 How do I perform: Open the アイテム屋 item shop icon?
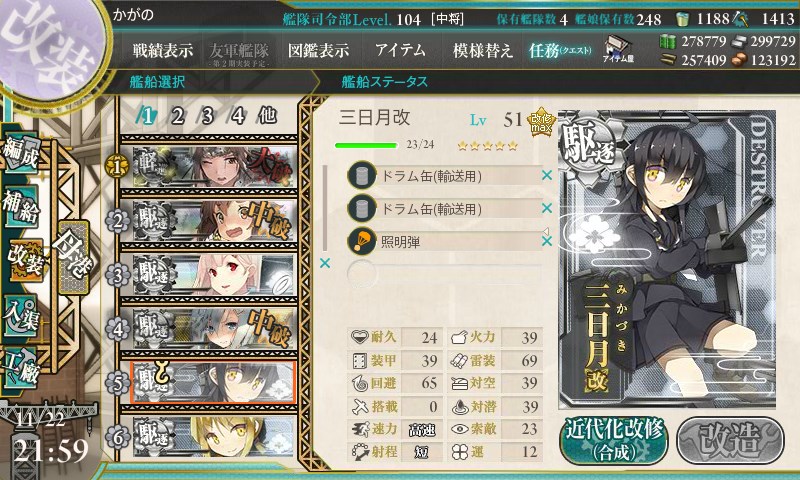[618, 49]
